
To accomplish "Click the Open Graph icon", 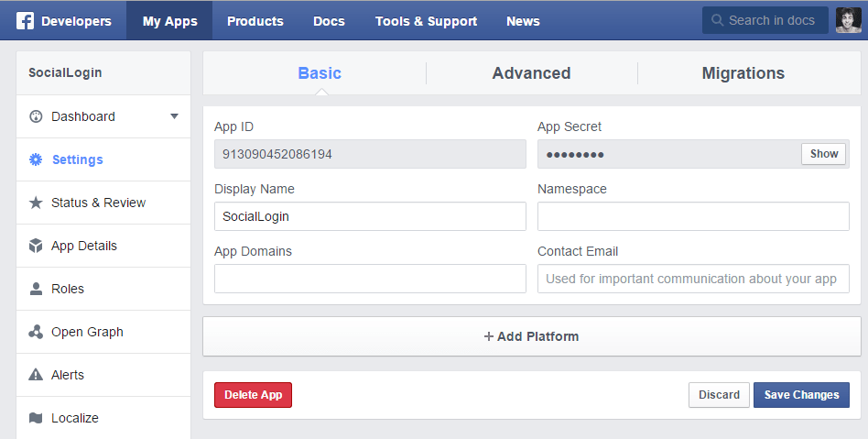I will point(36,332).
